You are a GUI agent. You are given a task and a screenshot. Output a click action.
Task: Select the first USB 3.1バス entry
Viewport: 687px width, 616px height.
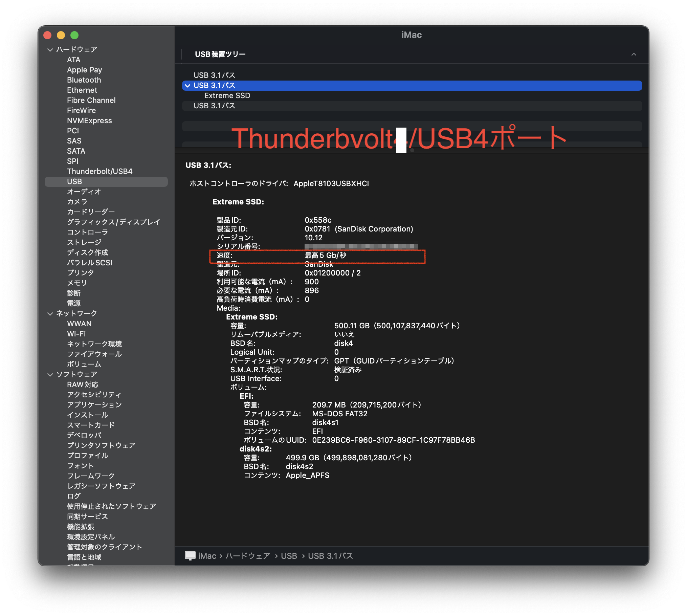tap(214, 75)
